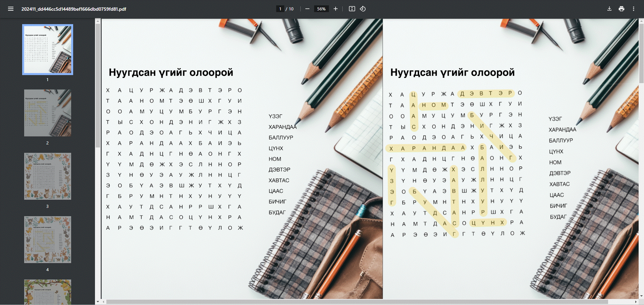
Task: Click the highlighted ХАРАНДАА row in answer grid
Action: (x=427, y=148)
